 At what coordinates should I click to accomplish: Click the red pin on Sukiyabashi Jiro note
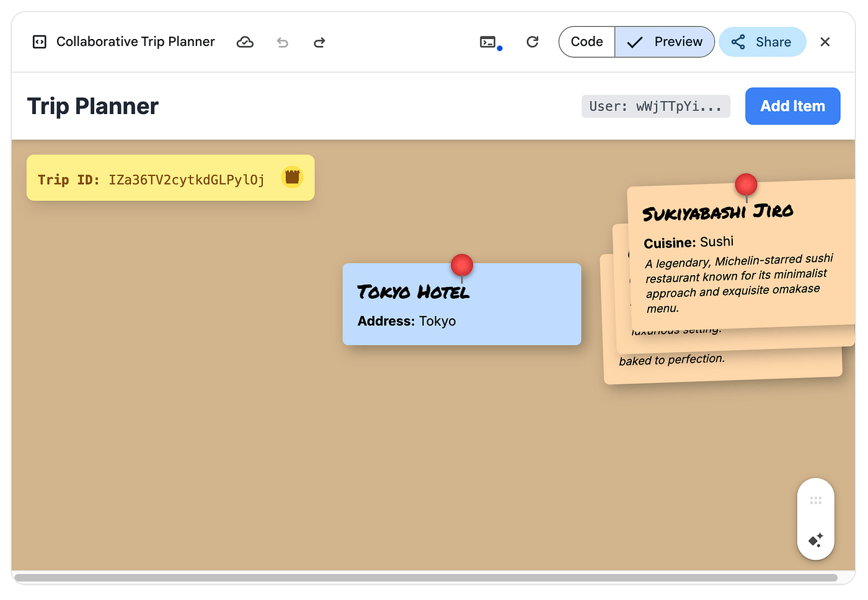pyautogui.click(x=746, y=184)
